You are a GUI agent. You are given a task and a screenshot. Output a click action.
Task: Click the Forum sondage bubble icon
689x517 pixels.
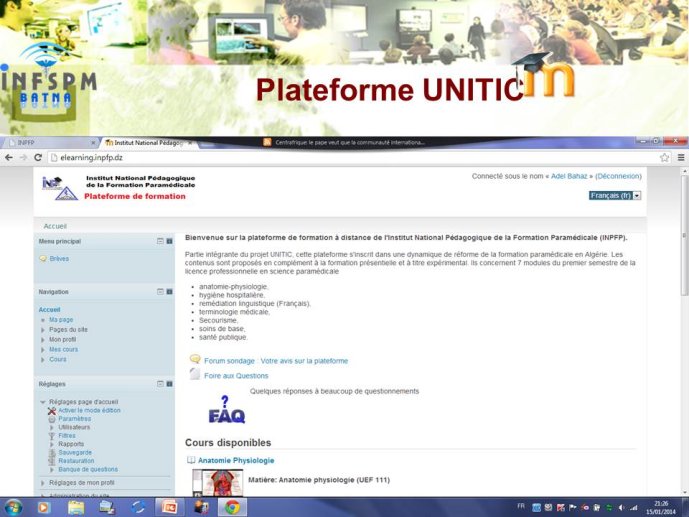click(195, 359)
